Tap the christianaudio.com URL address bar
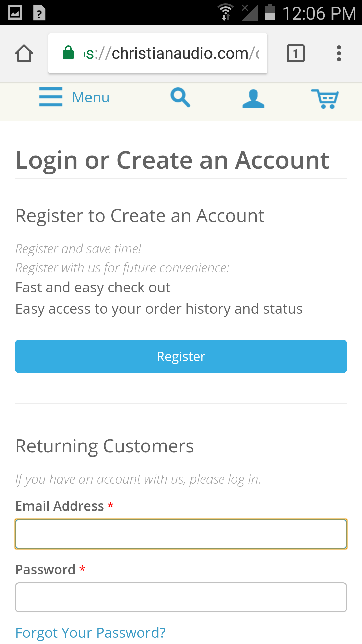 (x=158, y=53)
